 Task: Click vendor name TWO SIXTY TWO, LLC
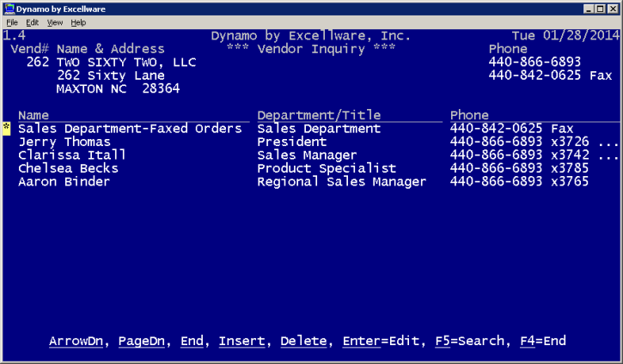[x=126, y=63]
